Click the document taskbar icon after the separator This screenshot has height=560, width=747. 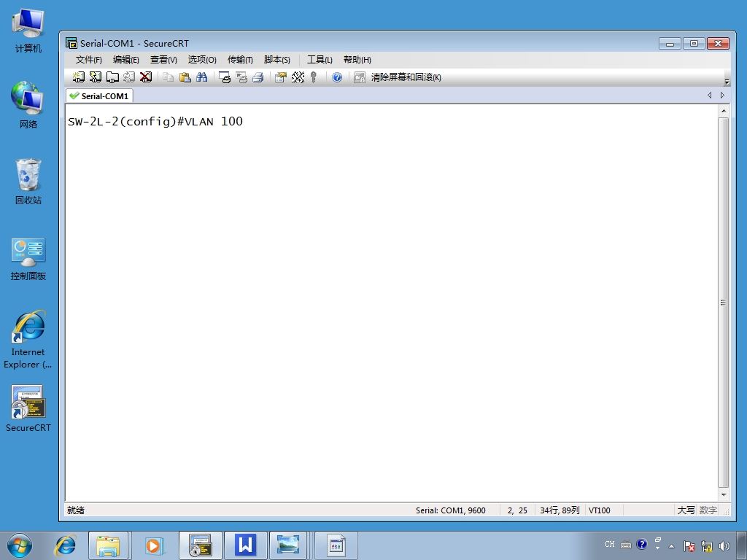[x=336, y=545]
